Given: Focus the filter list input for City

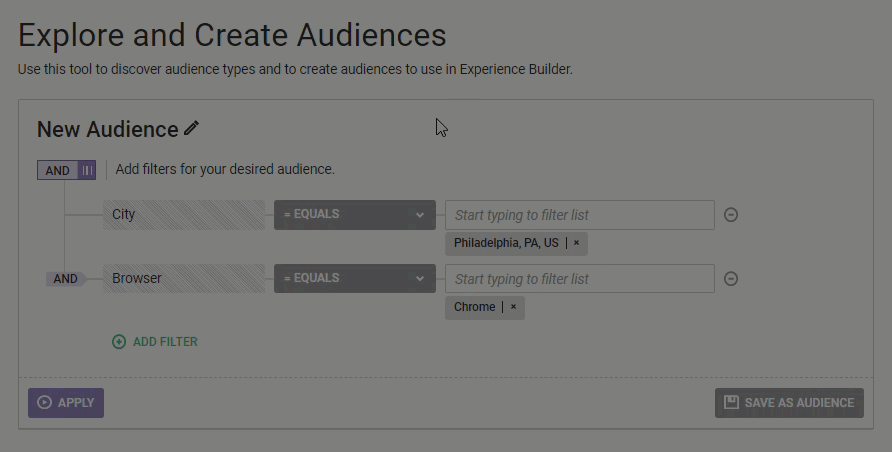Looking at the screenshot, I should point(580,215).
